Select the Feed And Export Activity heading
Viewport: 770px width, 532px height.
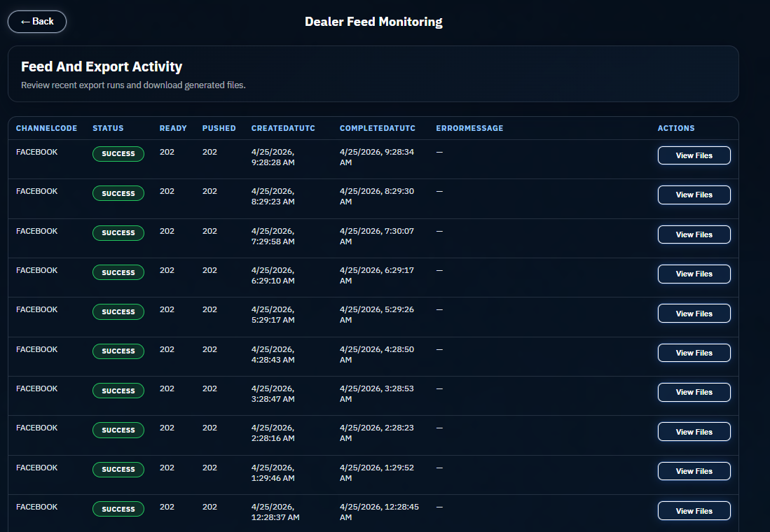coord(102,66)
